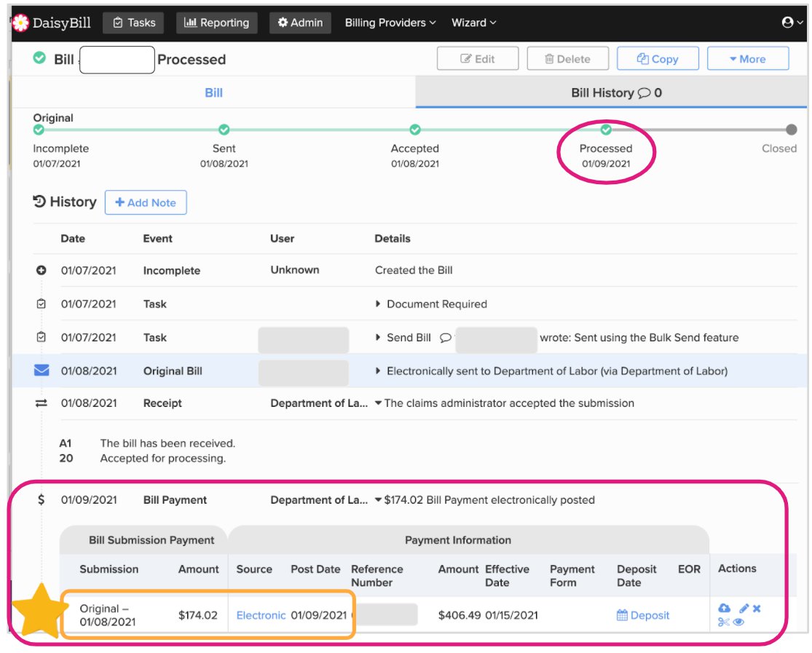Click the Add Note button
The height and width of the screenshot is (653, 812).
point(146,202)
